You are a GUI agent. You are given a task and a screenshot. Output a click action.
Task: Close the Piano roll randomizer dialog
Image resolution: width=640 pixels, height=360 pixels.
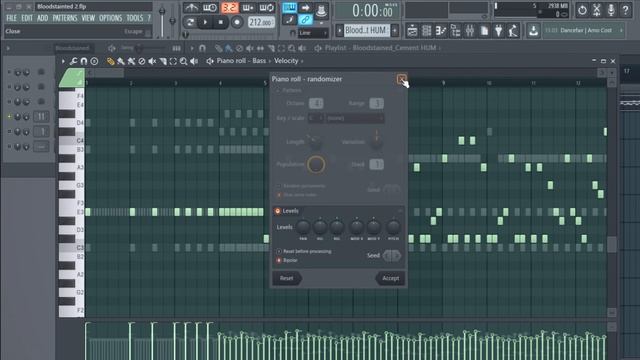pyautogui.click(x=401, y=79)
